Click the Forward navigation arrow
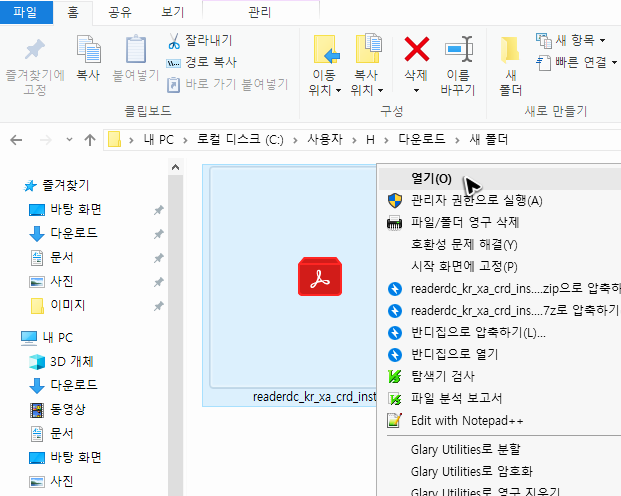 point(46,140)
